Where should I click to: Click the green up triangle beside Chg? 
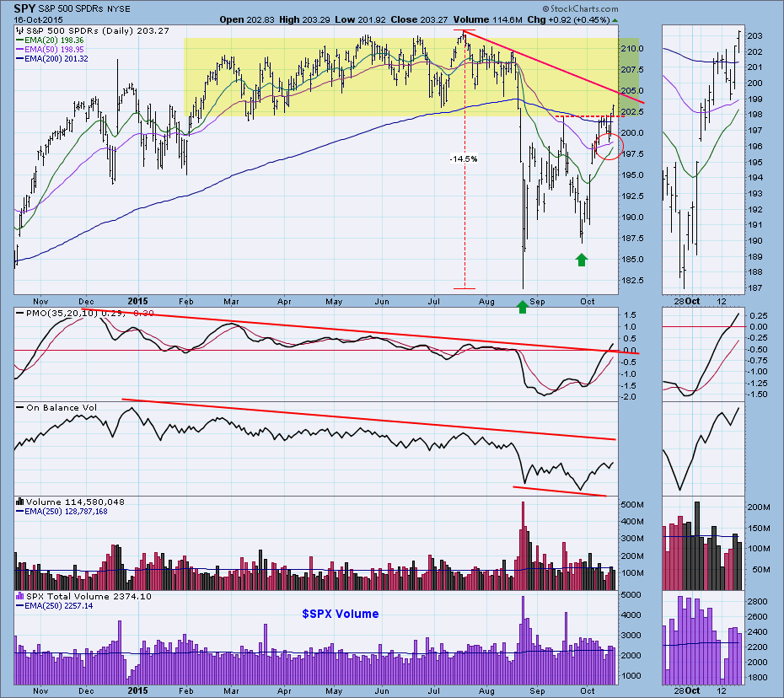coord(615,20)
